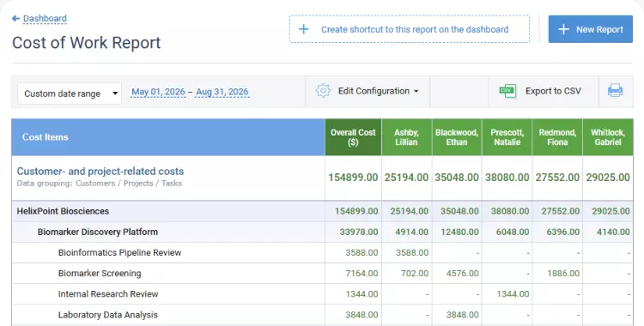Select the HelixPoint Biosciences customer row
This screenshot has height=326, width=644.
coord(322,211)
